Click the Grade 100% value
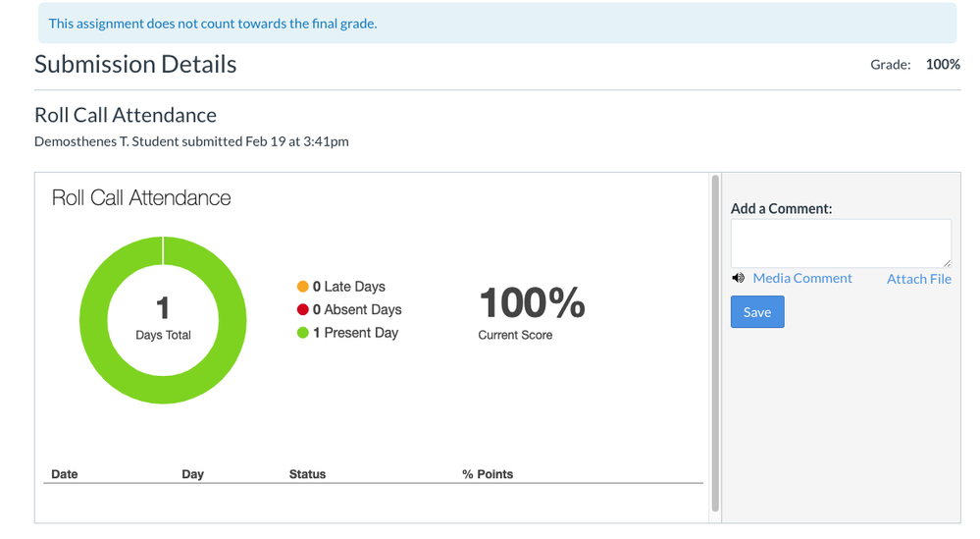Screen dimensions: 980x539 pos(943,65)
